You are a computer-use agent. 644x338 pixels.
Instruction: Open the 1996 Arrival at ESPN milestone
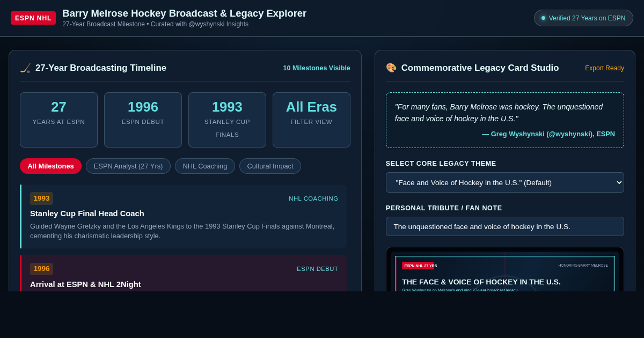(x=184, y=273)
